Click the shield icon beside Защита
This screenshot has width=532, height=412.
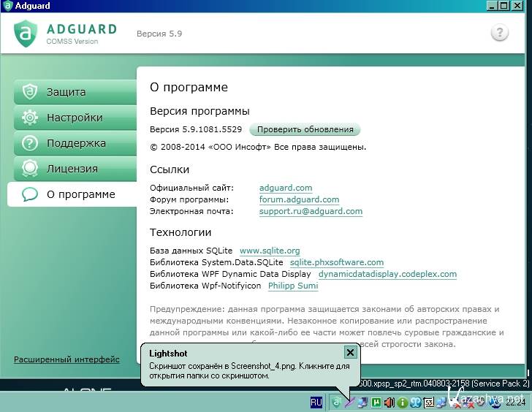[x=29, y=92]
